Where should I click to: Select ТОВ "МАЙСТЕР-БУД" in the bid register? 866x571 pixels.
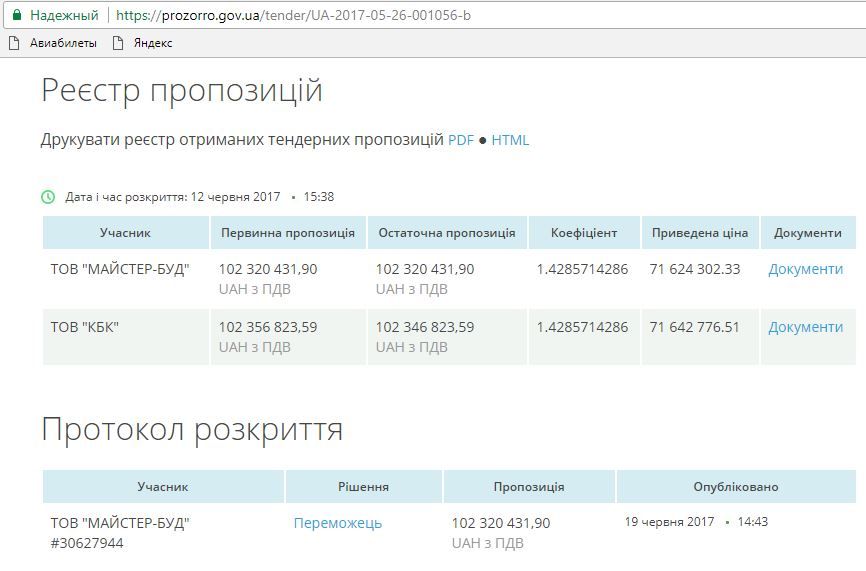click(x=120, y=269)
